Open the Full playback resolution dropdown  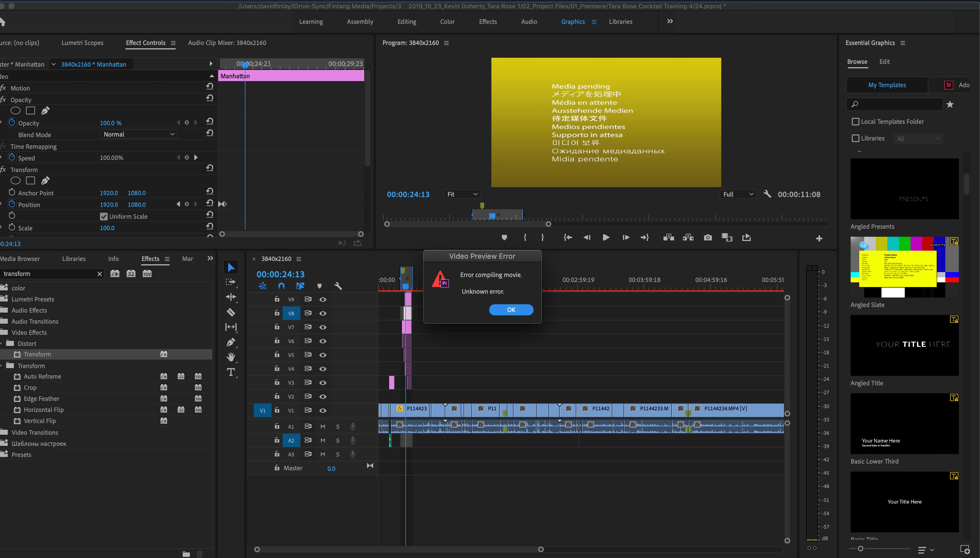coord(738,194)
